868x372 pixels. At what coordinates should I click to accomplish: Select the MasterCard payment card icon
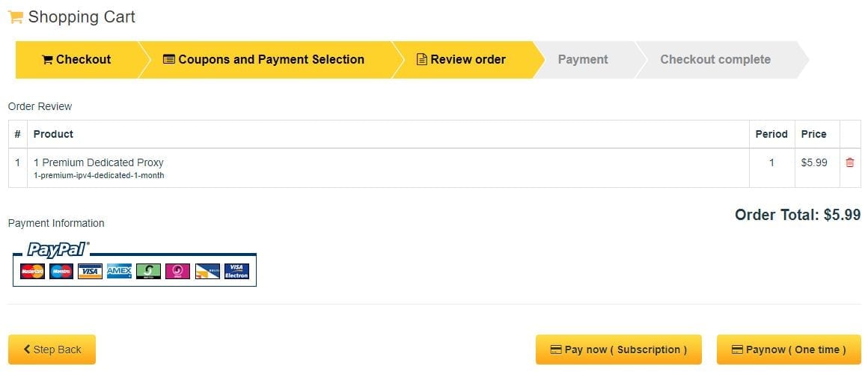pos(33,271)
